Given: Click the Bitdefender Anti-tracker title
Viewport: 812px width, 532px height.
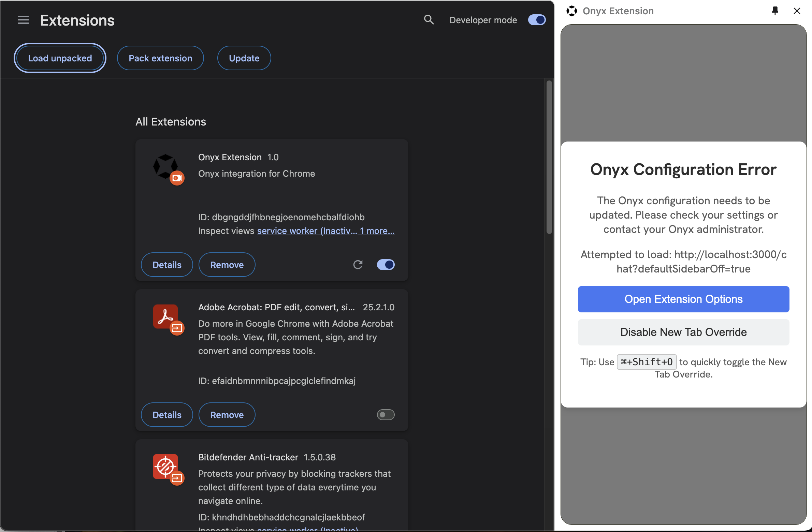Looking at the screenshot, I should coord(248,457).
